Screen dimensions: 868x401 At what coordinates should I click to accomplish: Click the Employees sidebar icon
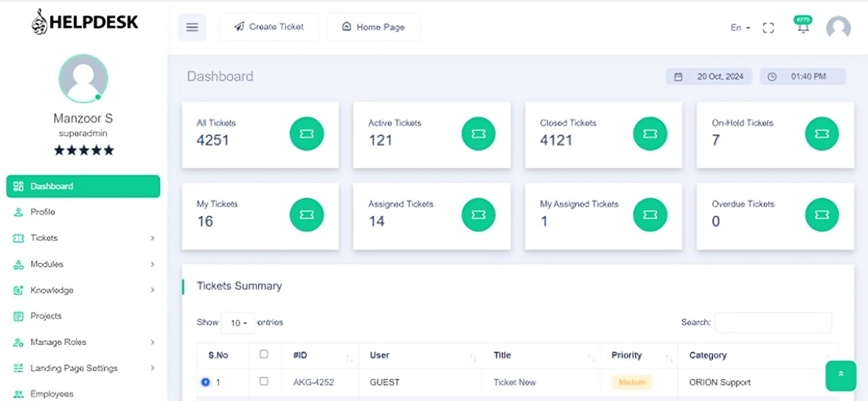[x=18, y=395]
